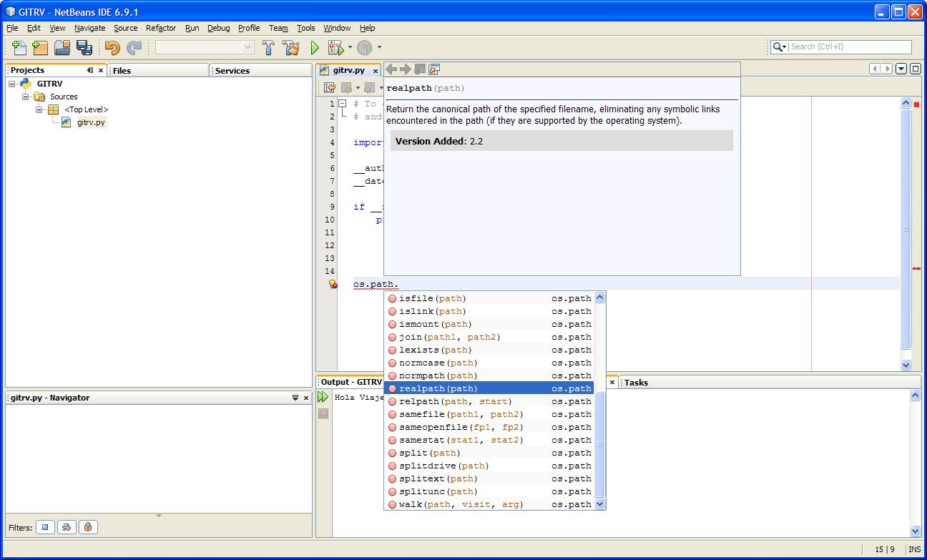Open the File menu
Image resolution: width=927 pixels, height=560 pixels.
[12, 28]
